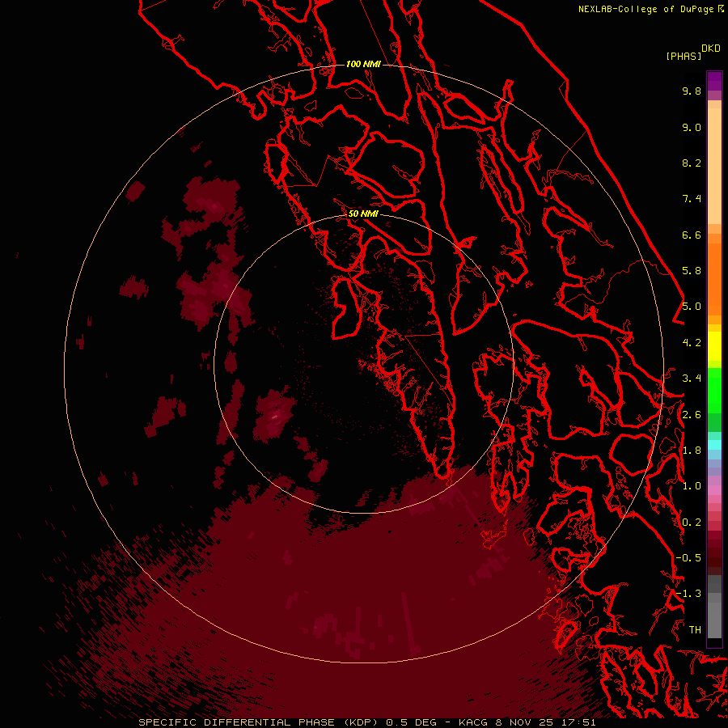Click the 9.0 scale value
The height and width of the screenshot is (728, 728).
point(692,127)
